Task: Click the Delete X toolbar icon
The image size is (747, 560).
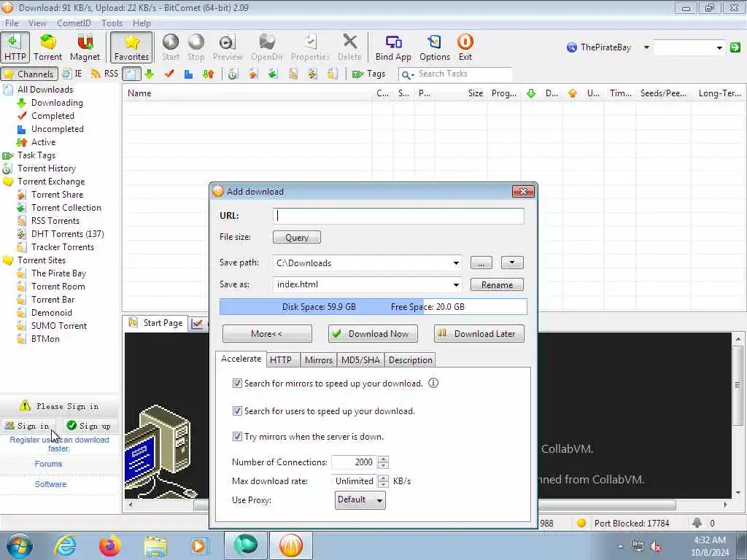Action: (x=349, y=47)
